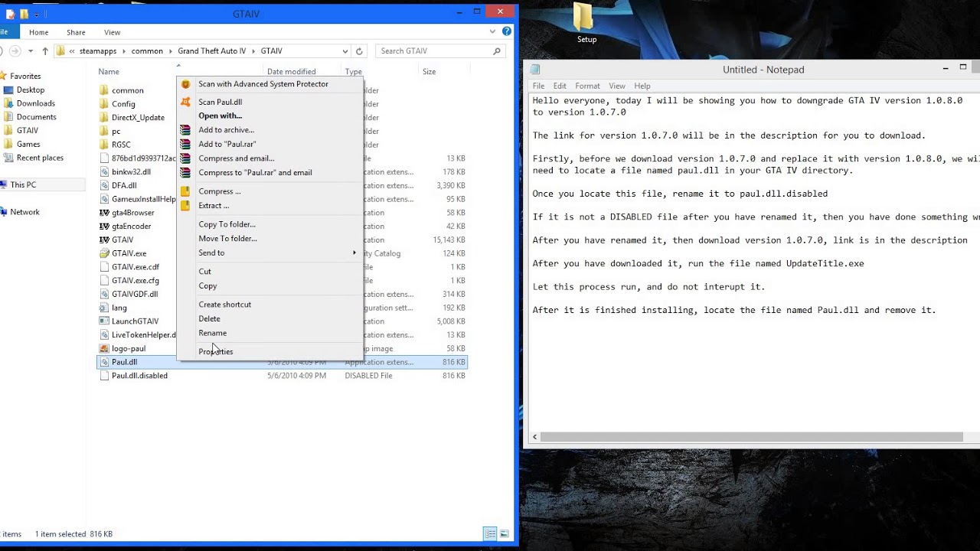980x551 pixels.
Task: Select Network in navigation pane
Action: click(24, 212)
